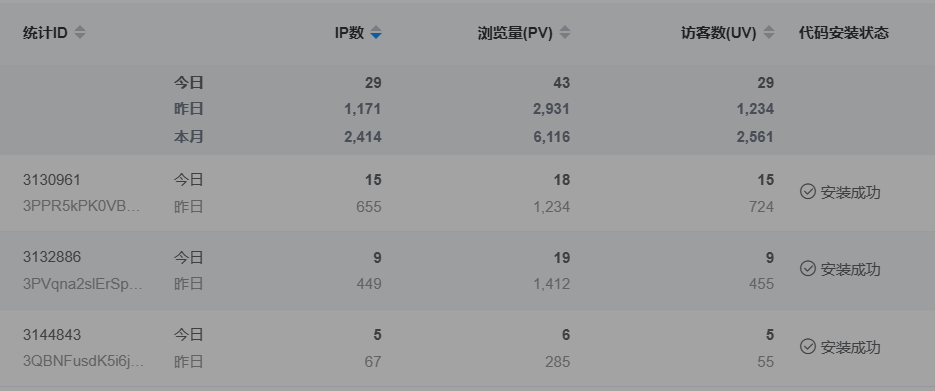Click the checkmark icon for site 3144843
The width and height of the screenshot is (935, 391).
[x=807, y=346]
